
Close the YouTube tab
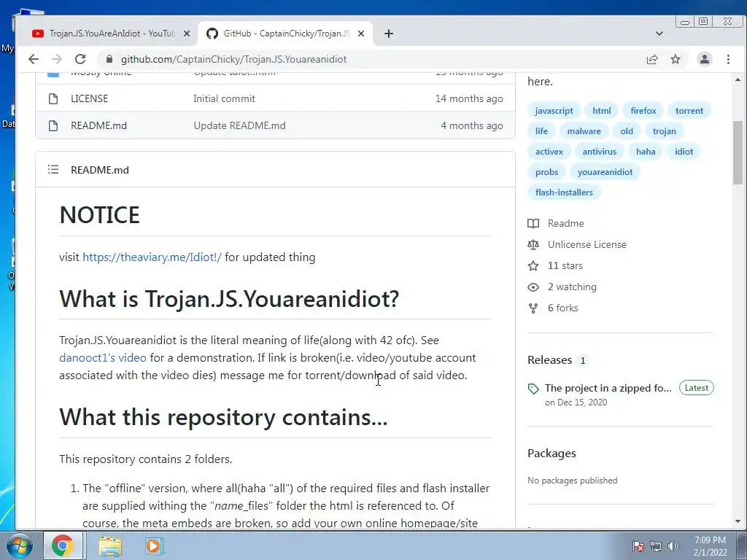point(187,34)
